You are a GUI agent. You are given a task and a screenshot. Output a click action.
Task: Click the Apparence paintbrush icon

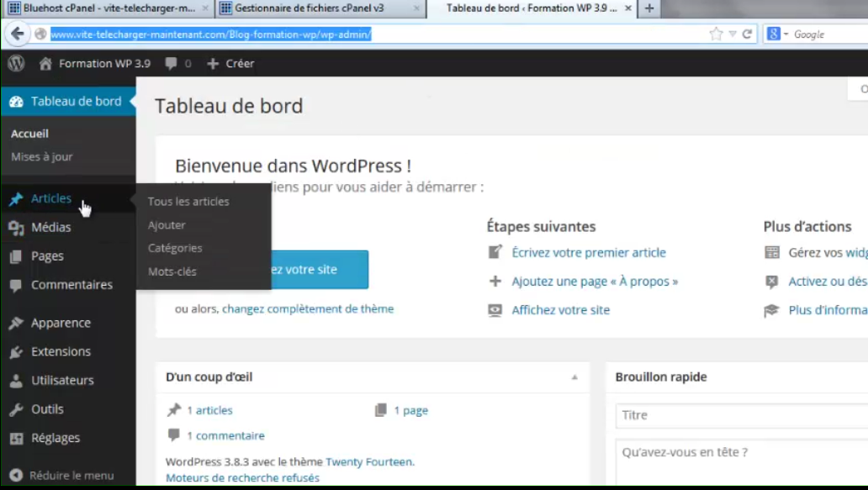click(x=16, y=323)
